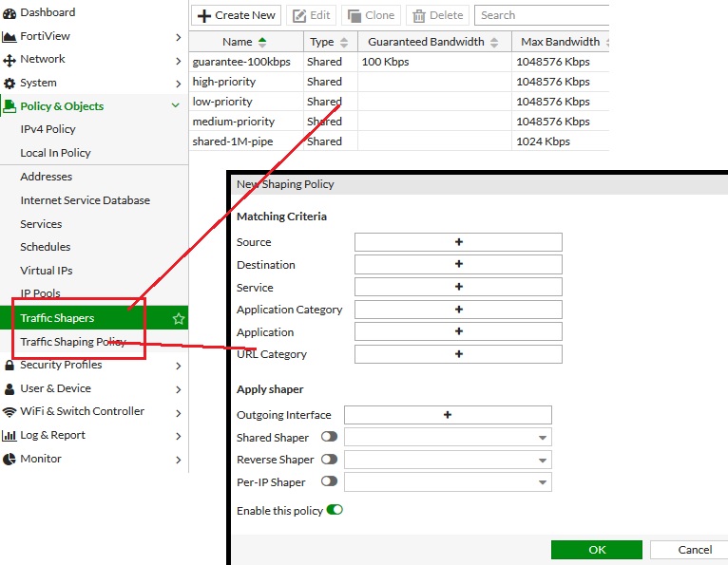728x565 pixels.
Task: Open Schedules menu item
Action: [46, 247]
